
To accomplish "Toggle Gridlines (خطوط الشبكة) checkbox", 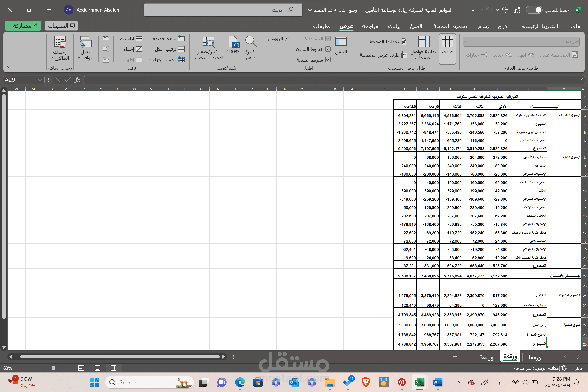I will [328, 49].
